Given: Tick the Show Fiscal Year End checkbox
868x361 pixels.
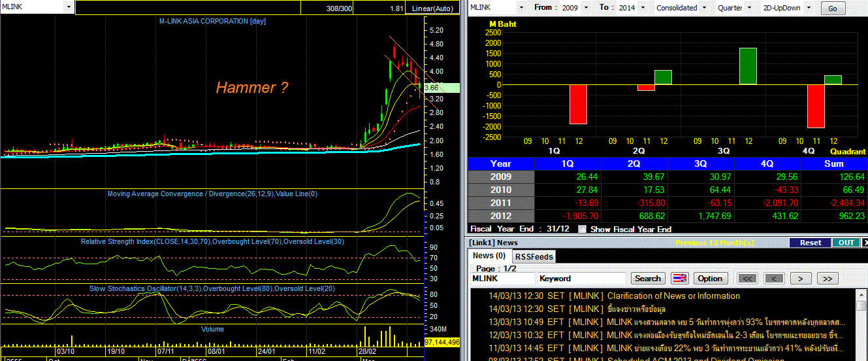Looking at the screenshot, I should point(583,230).
